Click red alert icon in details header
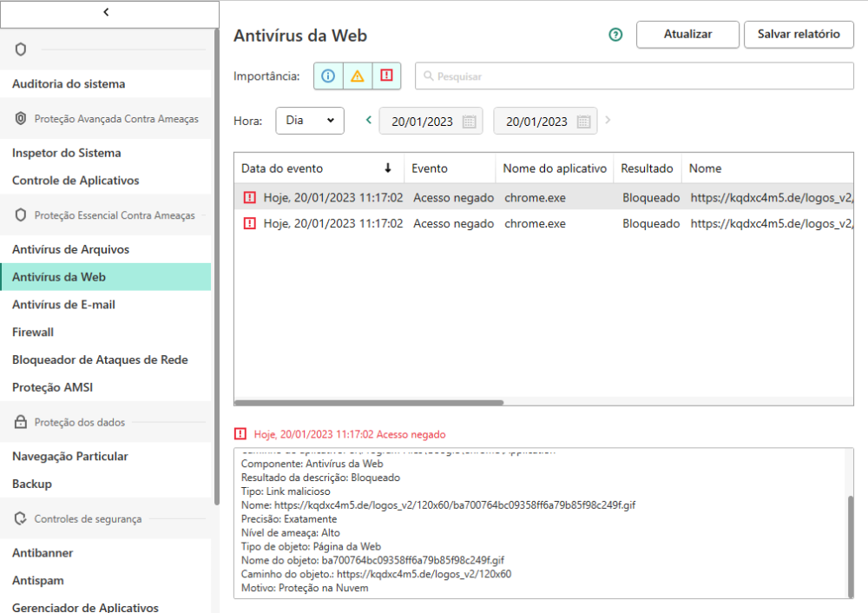Screen dimensions: 868x613 (240, 433)
